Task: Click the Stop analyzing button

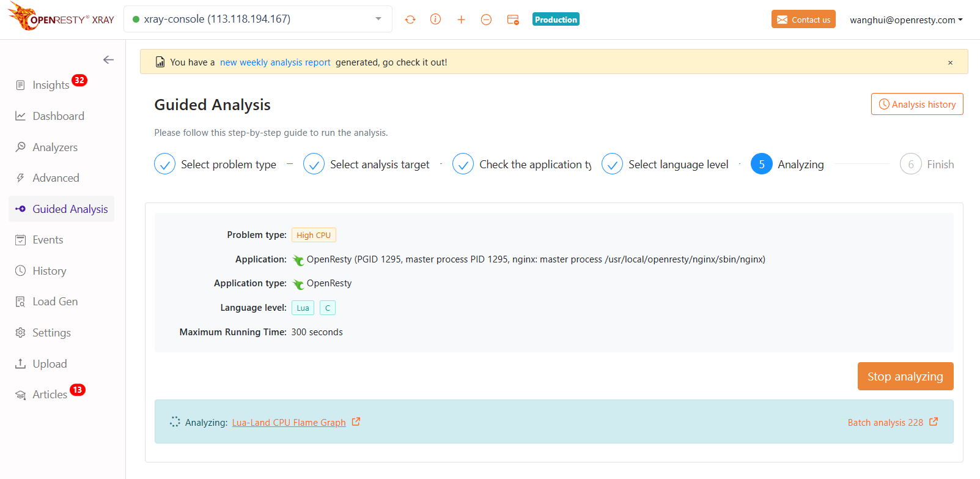Action: pos(905,376)
